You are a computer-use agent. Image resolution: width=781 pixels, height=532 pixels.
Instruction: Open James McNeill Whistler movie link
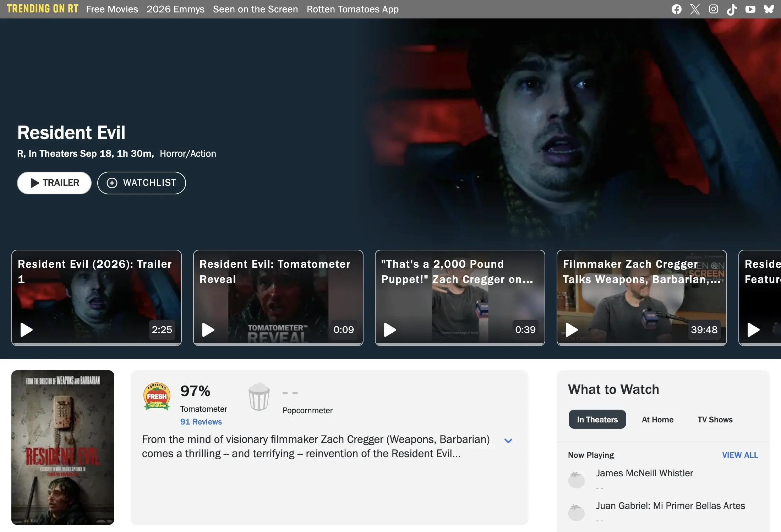tap(645, 473)
